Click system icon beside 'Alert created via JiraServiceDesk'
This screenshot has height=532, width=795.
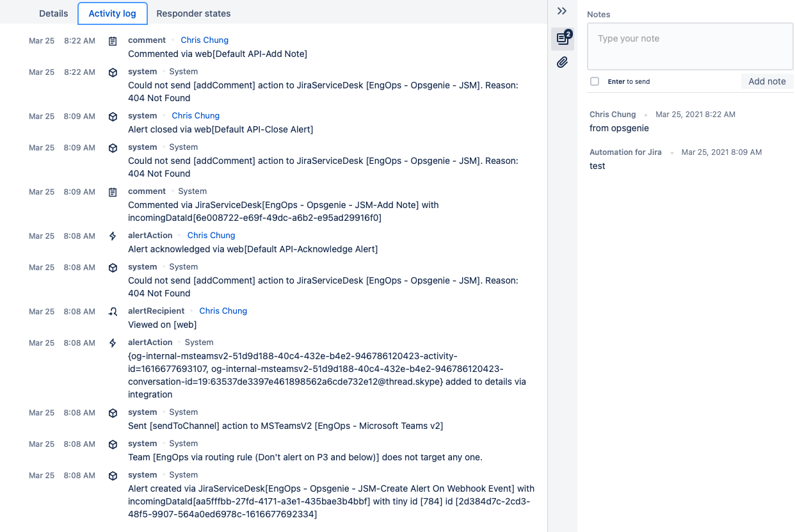113,476
